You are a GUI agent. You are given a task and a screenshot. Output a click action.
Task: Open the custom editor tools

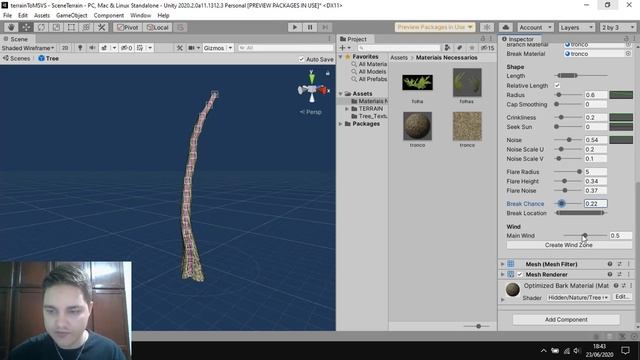tap(101, 27)
